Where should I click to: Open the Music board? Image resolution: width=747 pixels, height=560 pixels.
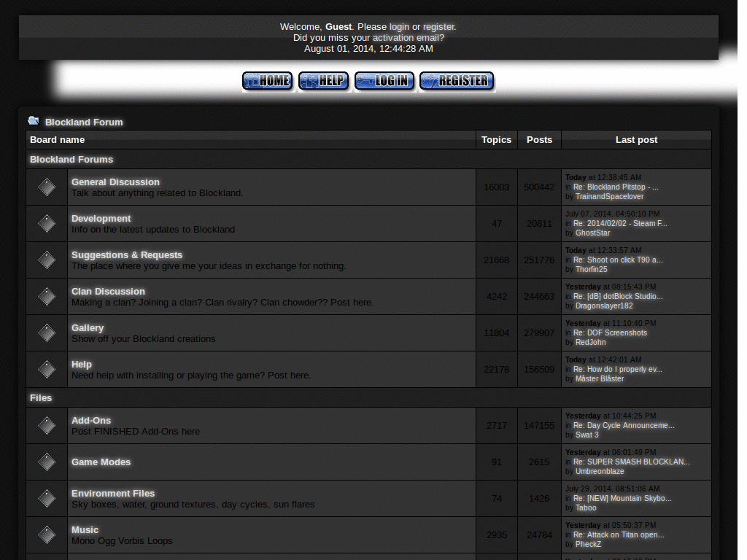pyautogui.click(x=85, y=530)
